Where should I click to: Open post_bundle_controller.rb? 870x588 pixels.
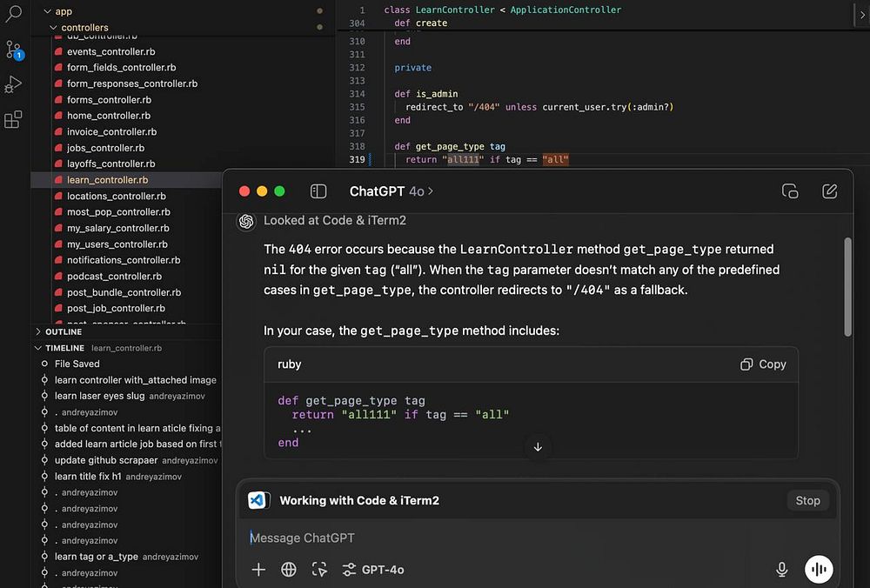point(124,292)
